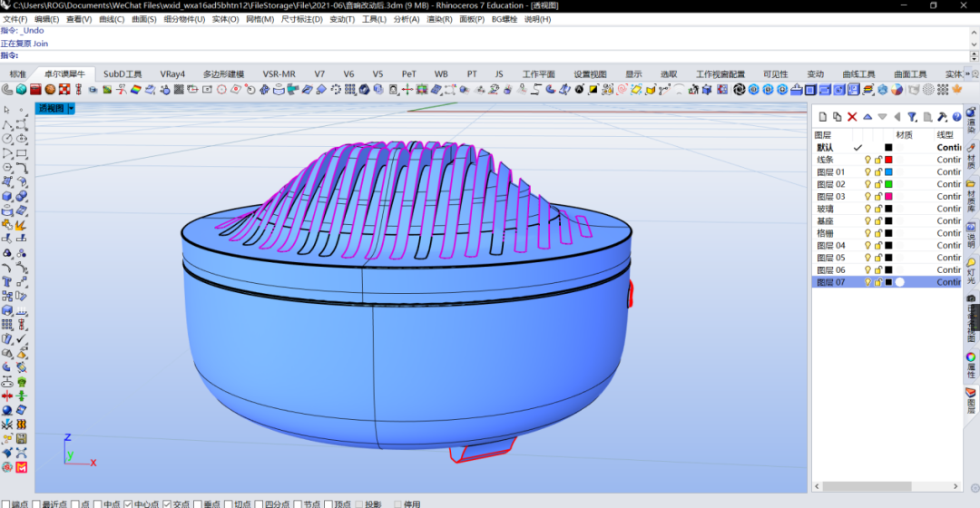Toggle visibility bulb for 玻璃 layer
Screen dimensions: 980x508
click(867, 209)
